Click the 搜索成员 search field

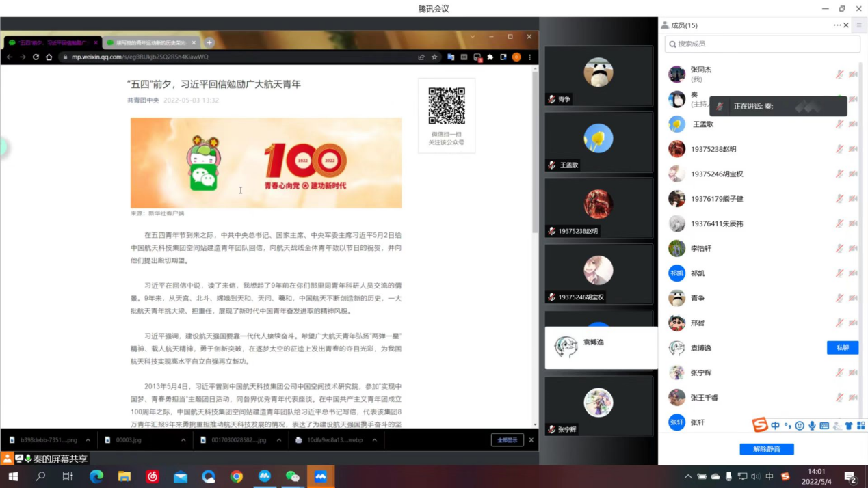(762, 44)
